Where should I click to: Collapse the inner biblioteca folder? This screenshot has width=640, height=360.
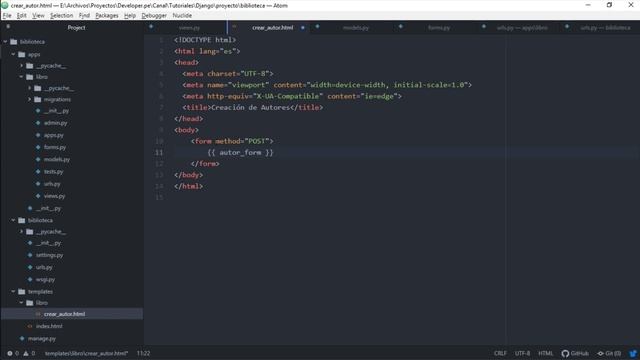coord(13,220)
